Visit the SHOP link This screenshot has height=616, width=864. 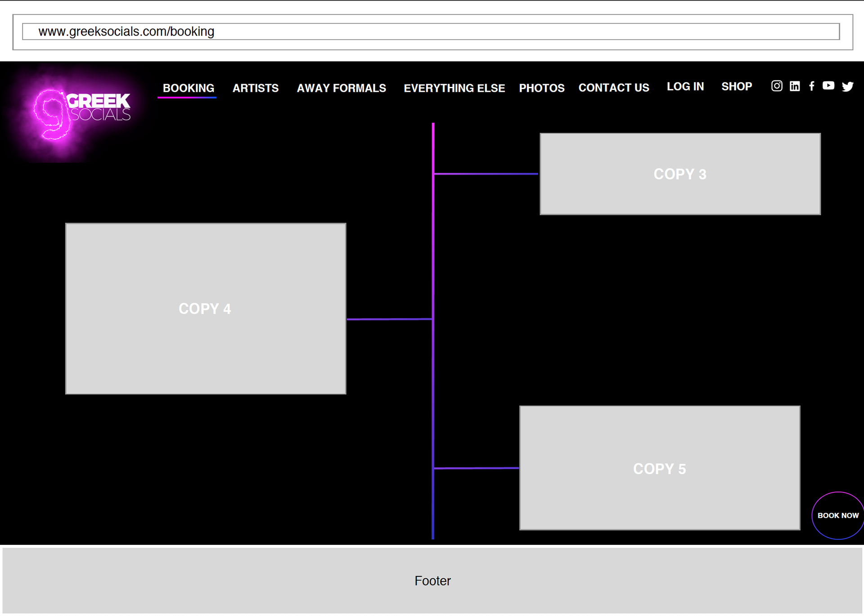click(737, 86)
